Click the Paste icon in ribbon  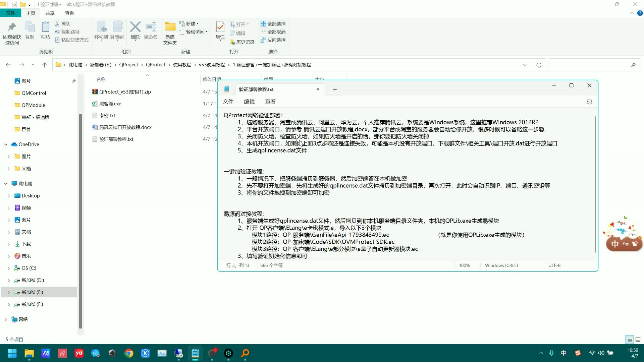pyautogui.click(x=45, y=27)
